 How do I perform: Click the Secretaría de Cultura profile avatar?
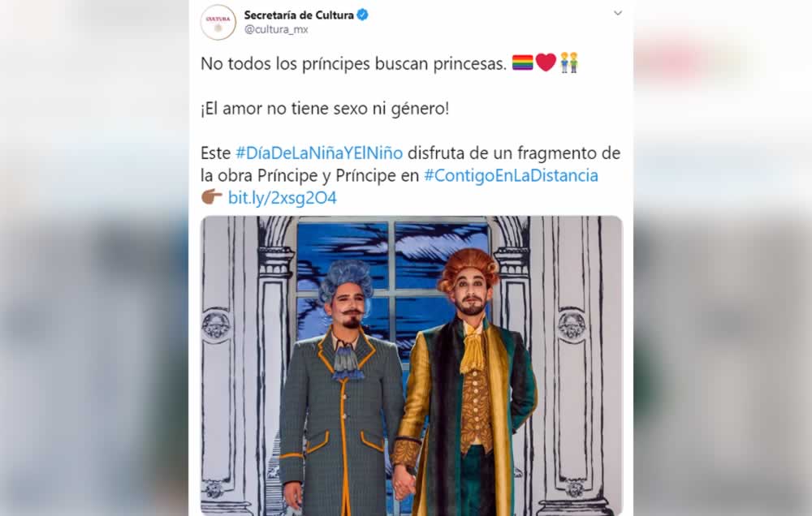[x=218, y=22]
